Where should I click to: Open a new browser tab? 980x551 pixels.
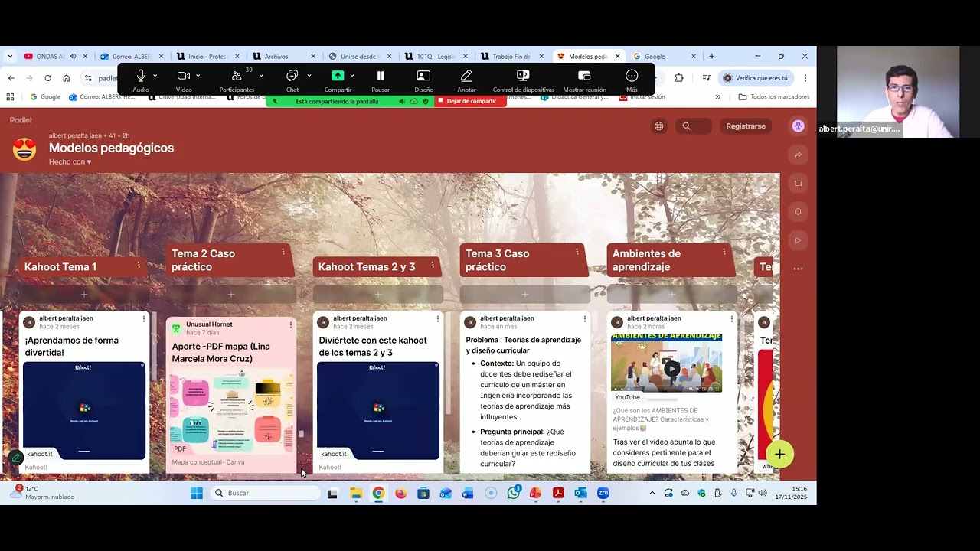click(711, 56)
